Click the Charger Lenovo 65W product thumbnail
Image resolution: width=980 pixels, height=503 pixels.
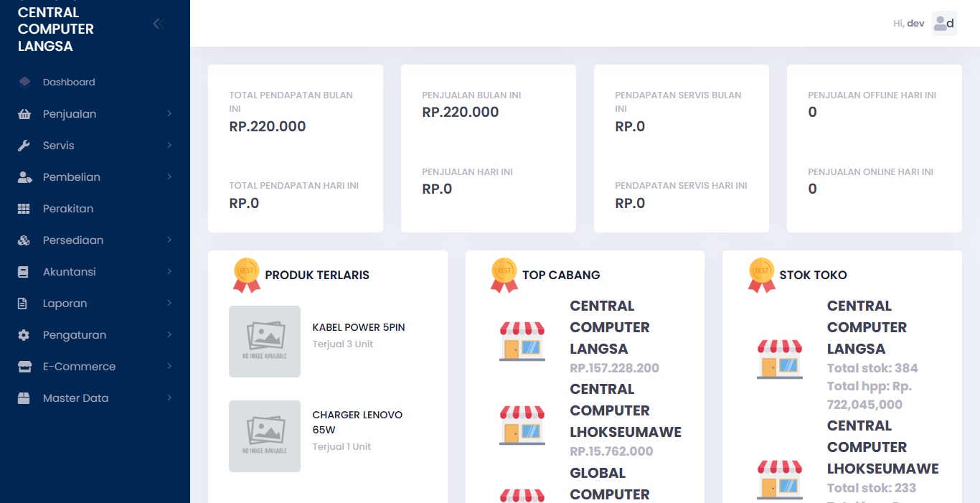pos(265,436)
